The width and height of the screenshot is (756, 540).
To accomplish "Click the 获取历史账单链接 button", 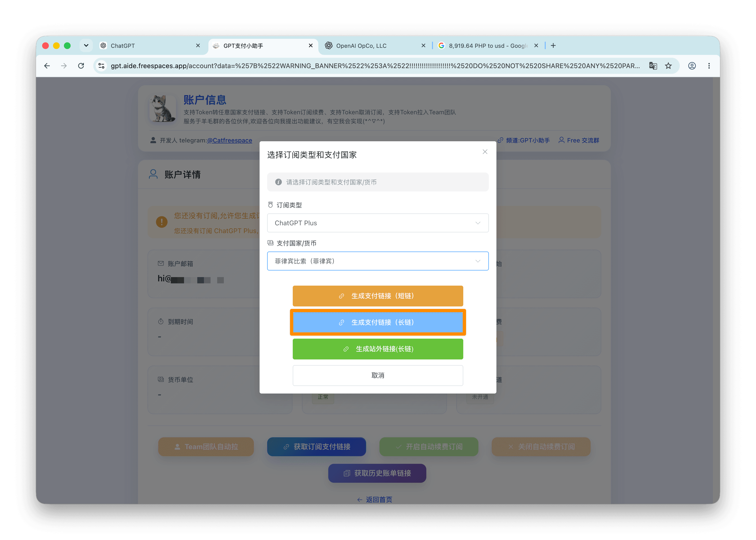I will 377,473.
